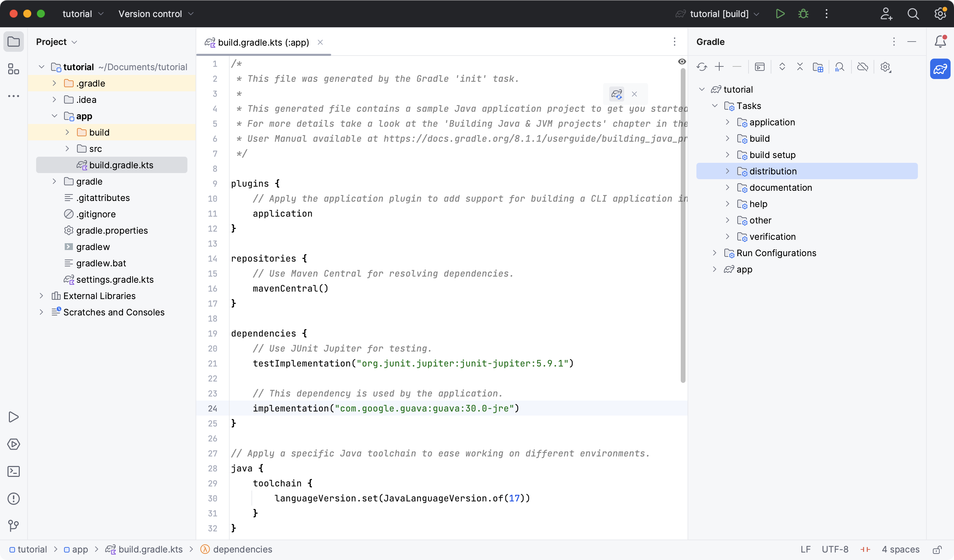Close the build.gradle.kts editor tab
Screen dimensions: 954x560
320,42
